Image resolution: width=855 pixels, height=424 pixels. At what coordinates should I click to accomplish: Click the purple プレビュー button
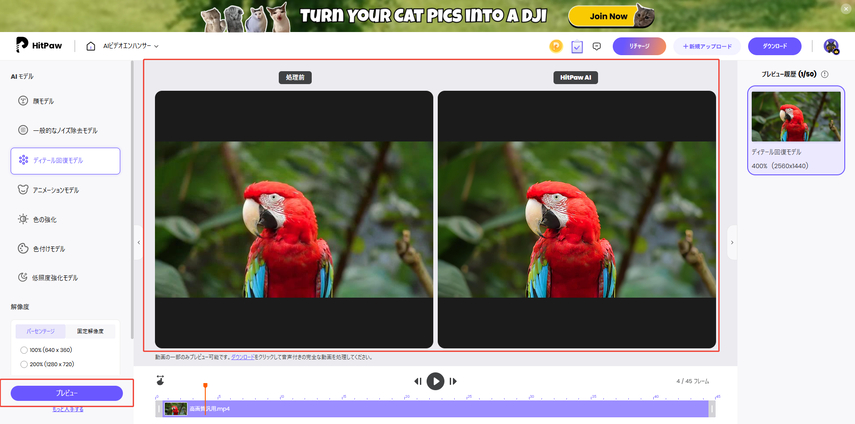point(67,393)
